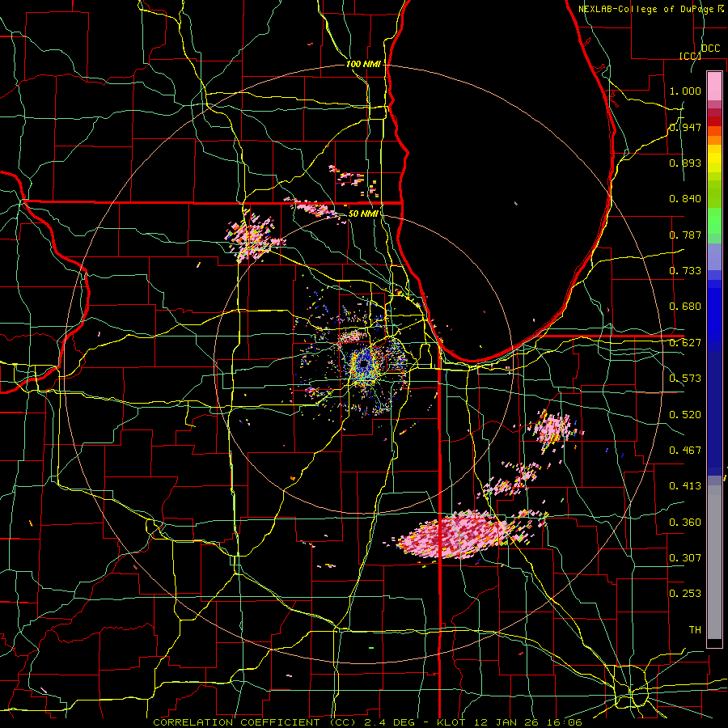The image size is (728, 728).
Task: Click the large pink echo southeast of radar
Action: 457,534
